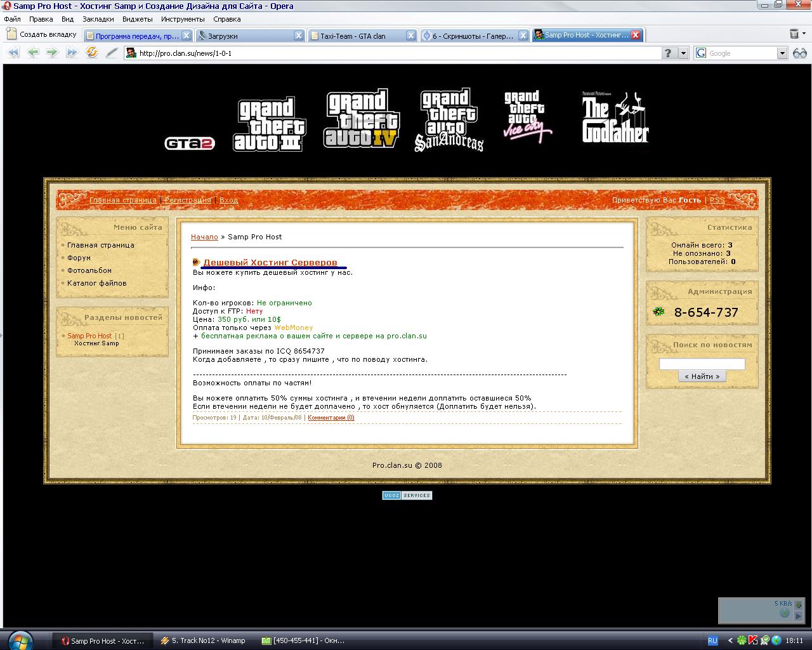Open the 'Справка' menu
The width and height of the screenshot is (812, 650).
tap(227, 19)
